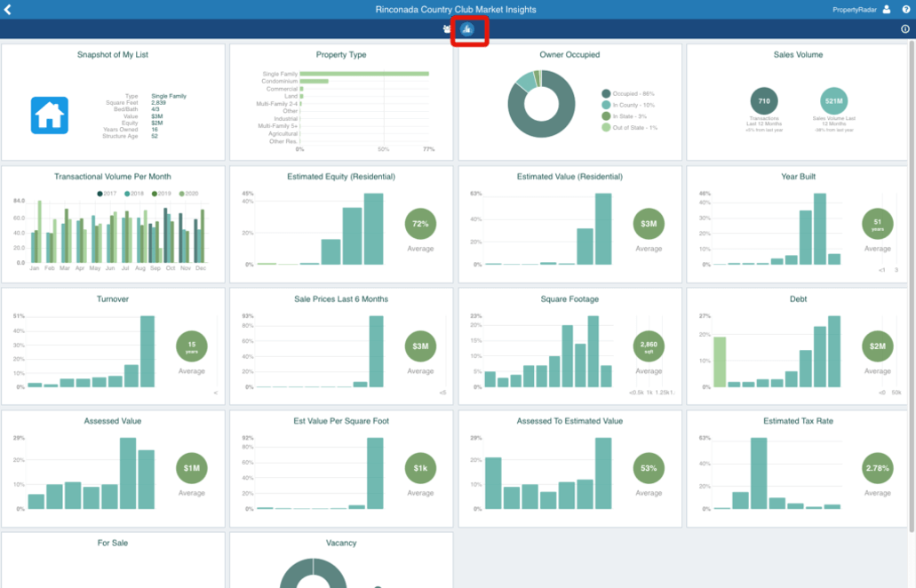Toggle the 2020 legend entry

188,194
